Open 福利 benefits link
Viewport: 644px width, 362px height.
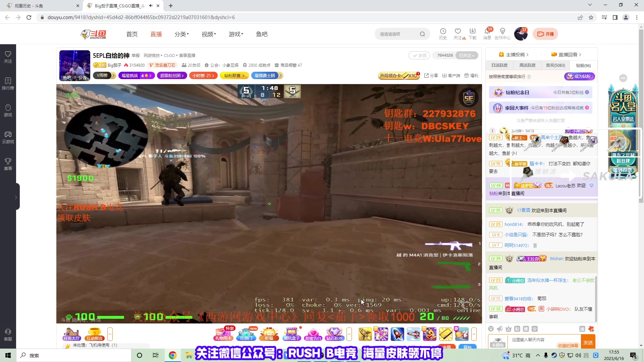(471, 76)
